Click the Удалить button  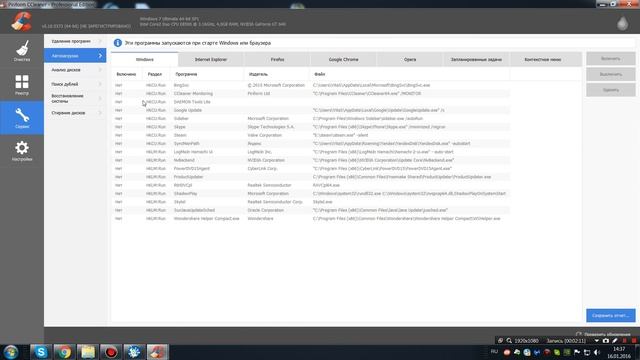point(611,90)
